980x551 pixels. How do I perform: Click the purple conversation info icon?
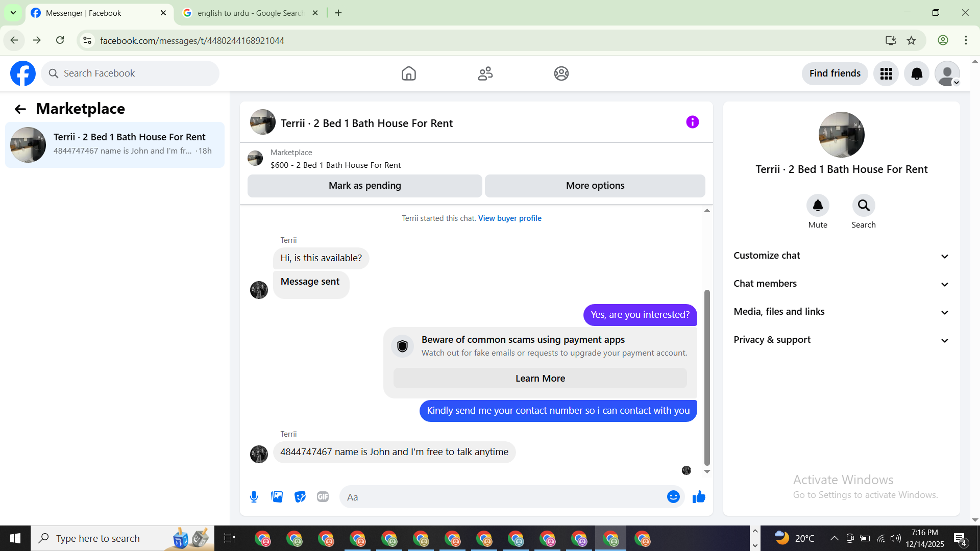[x=692, y=122]
